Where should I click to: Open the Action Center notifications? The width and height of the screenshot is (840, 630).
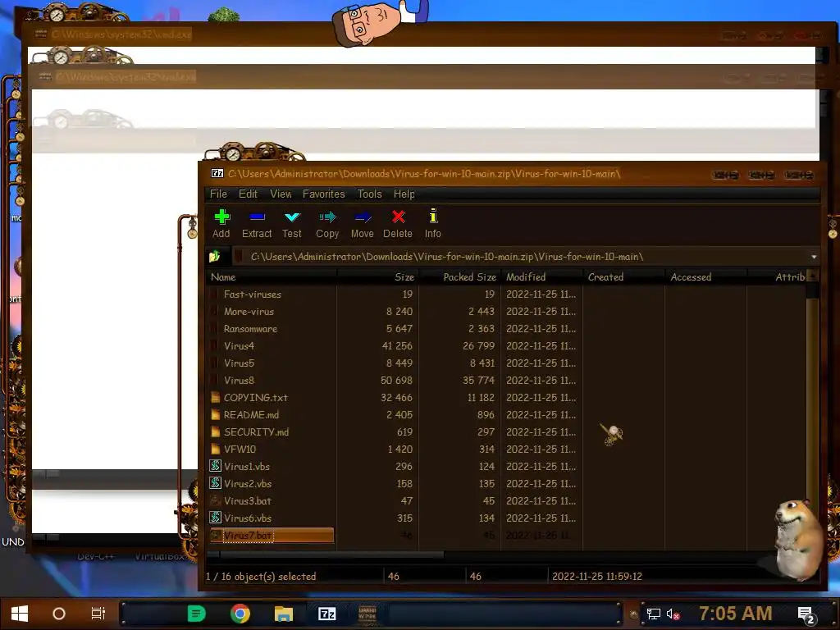pyautogui.click(x=806, y=614)
